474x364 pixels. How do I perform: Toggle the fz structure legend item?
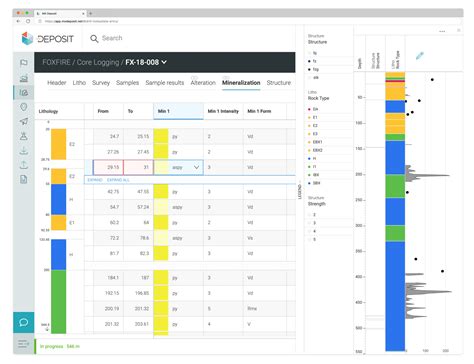[x=314, y=61]
